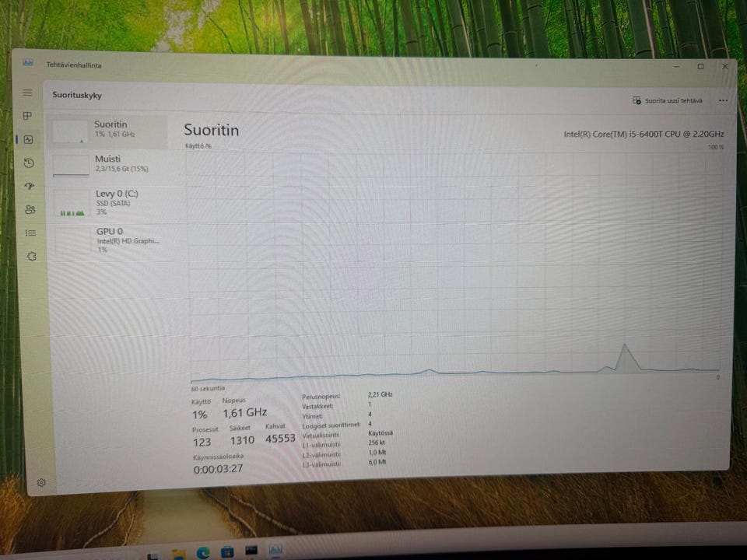Select the Muisti performance entry

[110, 164]
